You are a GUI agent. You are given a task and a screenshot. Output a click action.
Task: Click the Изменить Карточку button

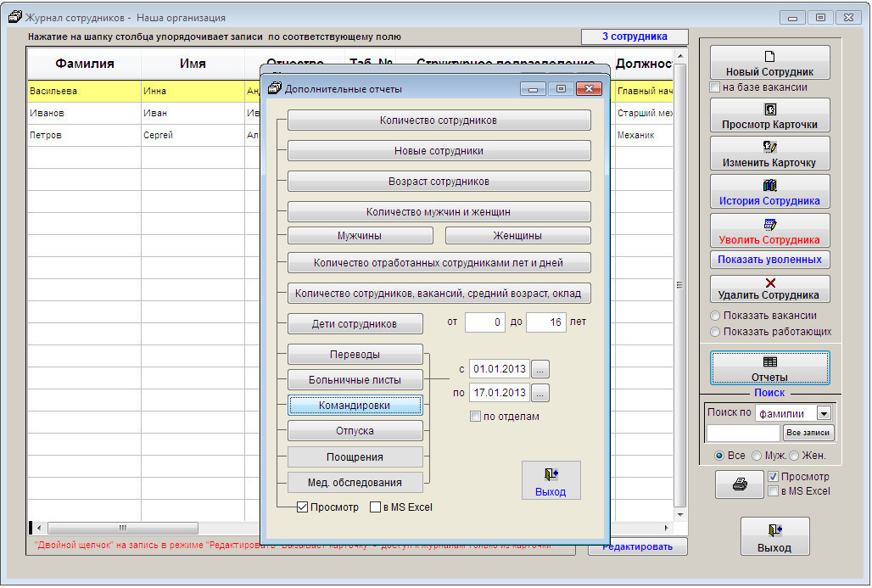tap(769, 154)
